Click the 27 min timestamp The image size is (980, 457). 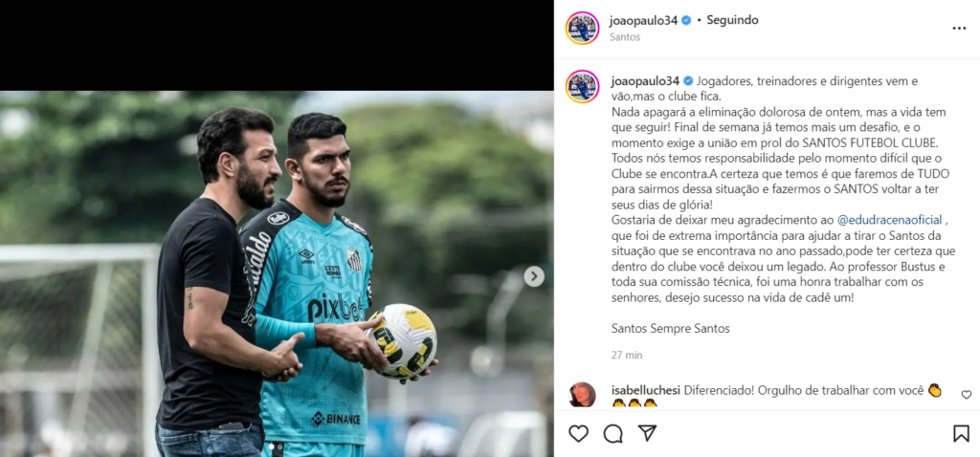pyautogui.click(x=627, y=356)
